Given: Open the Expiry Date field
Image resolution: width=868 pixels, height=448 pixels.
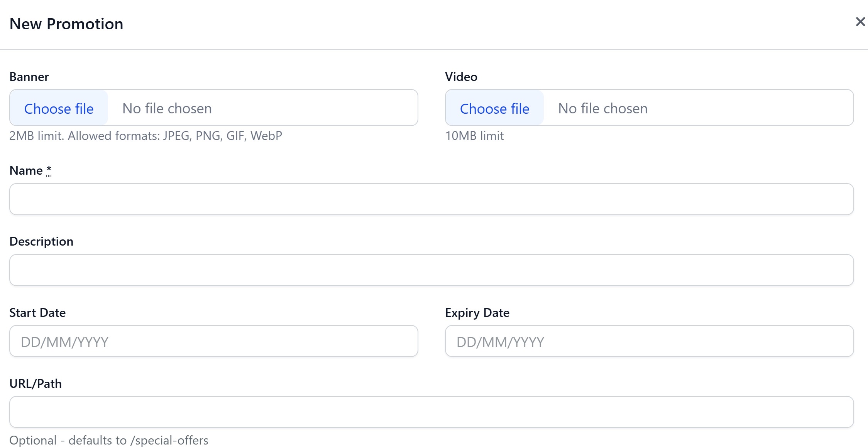Looking at the screenshot, I should 649,341.
